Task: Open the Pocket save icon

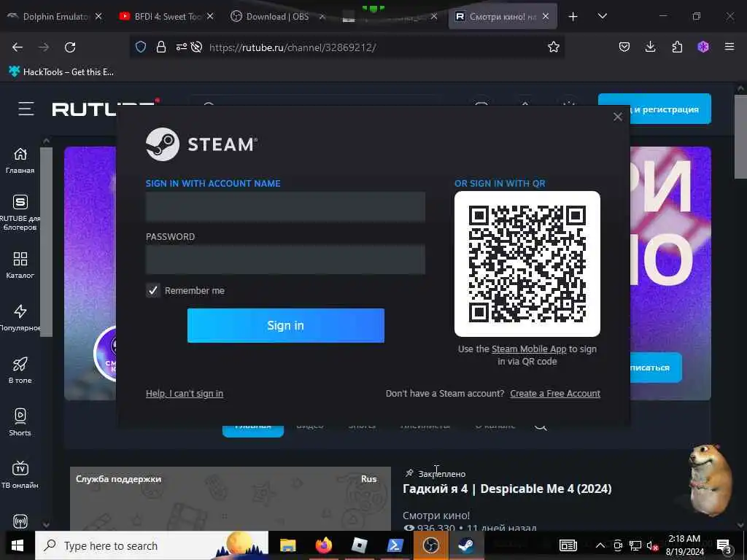Action: coord(624,47)
